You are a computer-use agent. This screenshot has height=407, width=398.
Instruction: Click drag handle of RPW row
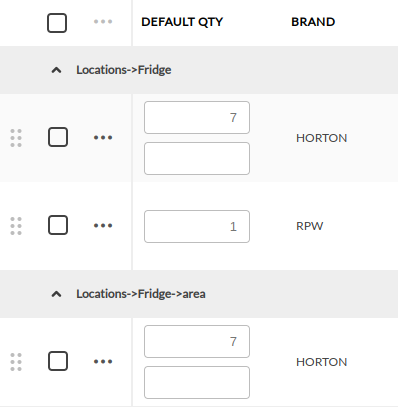16,226
